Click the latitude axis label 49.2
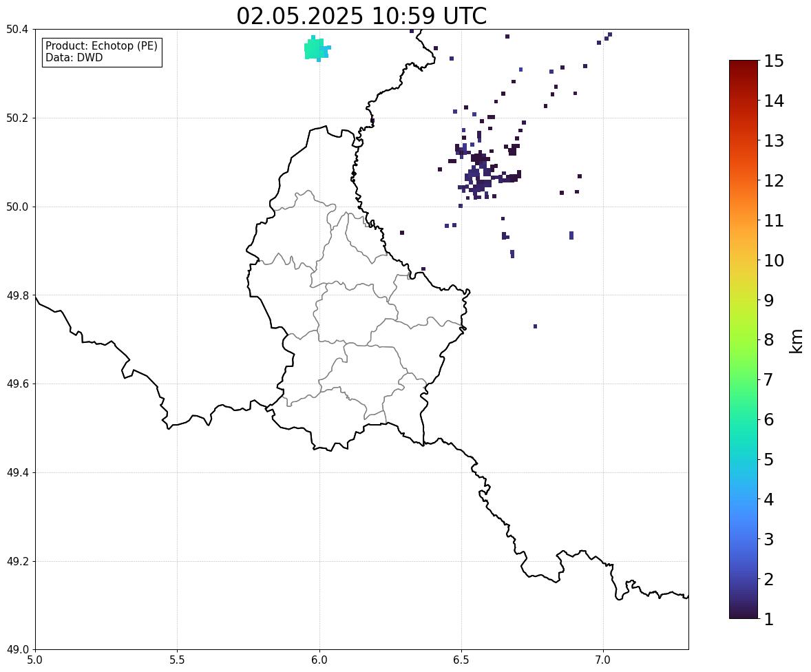This screenshot has height=672, width=811. point(17,561)
